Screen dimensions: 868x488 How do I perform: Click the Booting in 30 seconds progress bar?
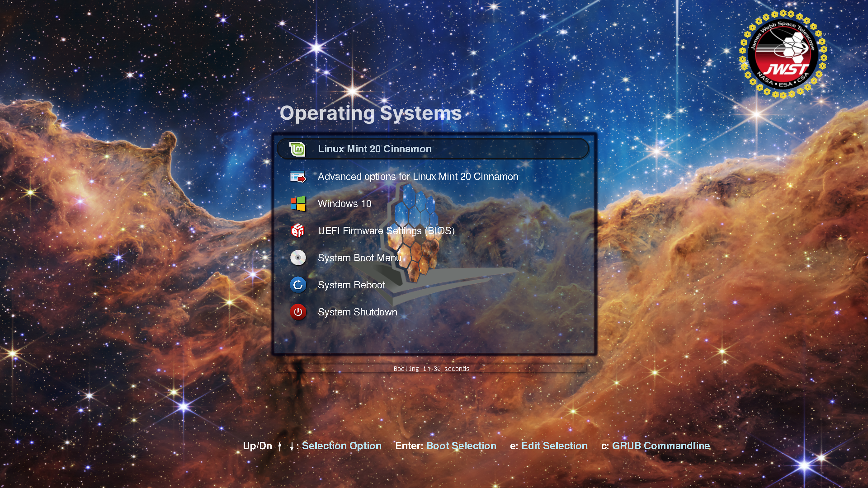(431, 369)
